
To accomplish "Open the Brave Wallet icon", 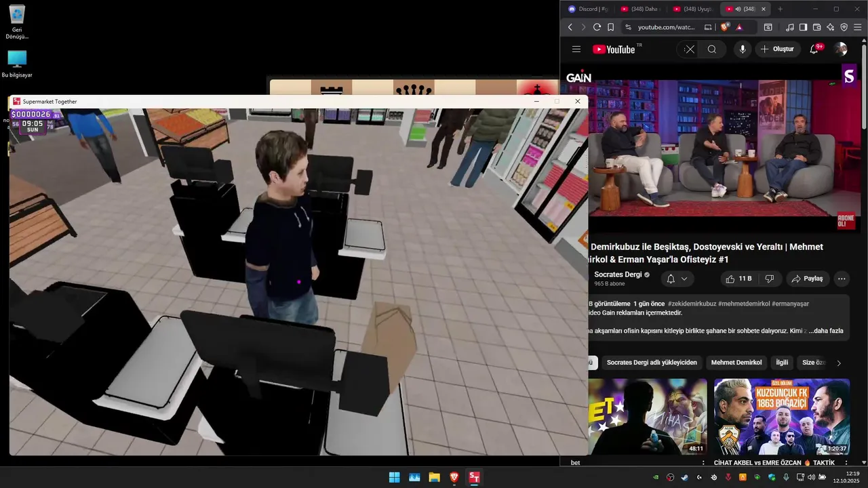I will point(816,27).
